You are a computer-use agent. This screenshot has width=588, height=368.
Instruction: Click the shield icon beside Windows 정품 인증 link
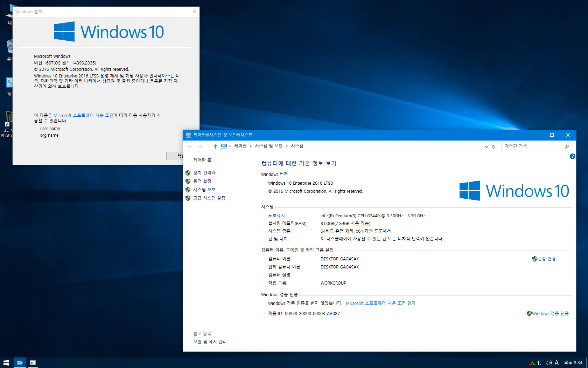(529, 313)
